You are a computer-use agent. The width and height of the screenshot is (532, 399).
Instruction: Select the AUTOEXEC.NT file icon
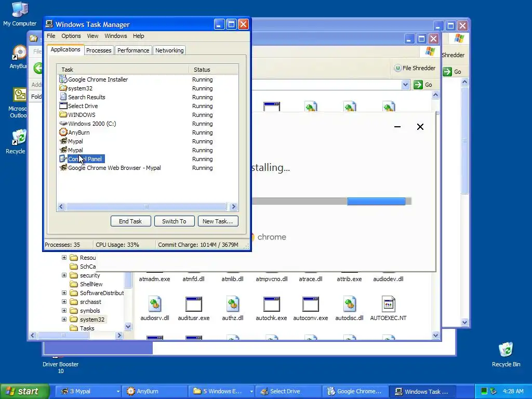[389, 304]
